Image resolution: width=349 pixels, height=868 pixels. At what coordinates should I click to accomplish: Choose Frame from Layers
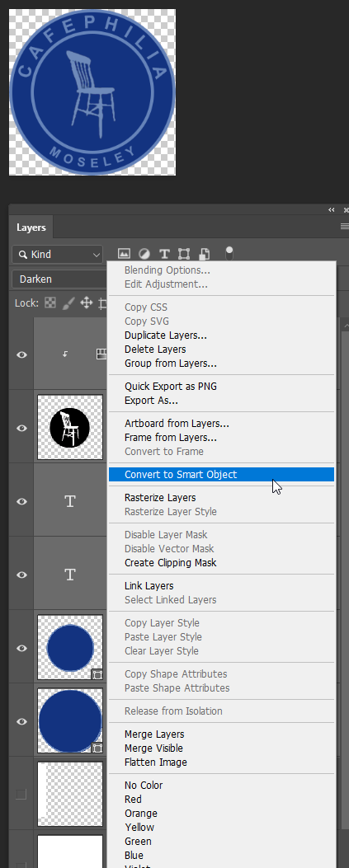coord(171,438)
